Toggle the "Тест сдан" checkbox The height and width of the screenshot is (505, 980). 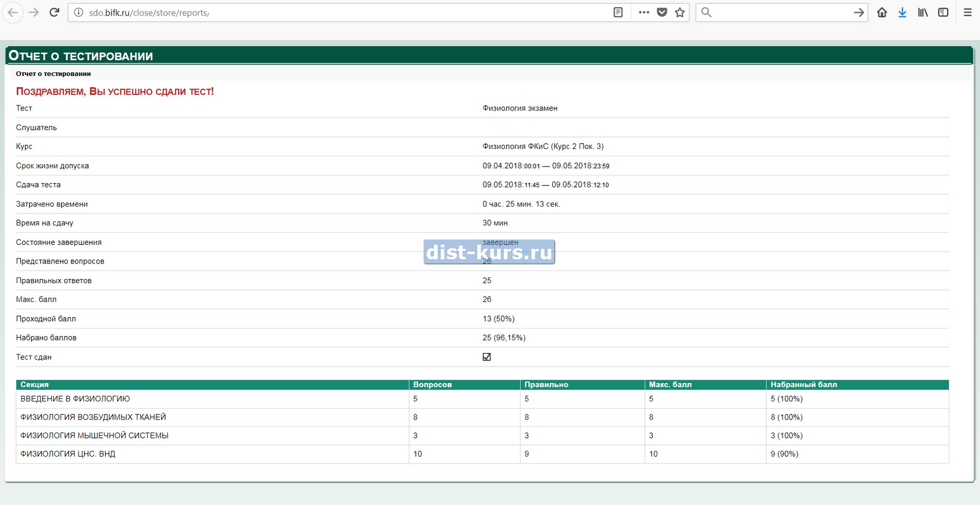[x=487, y=357]
